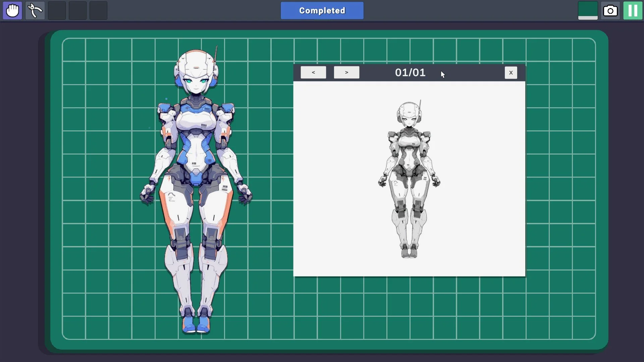Go to the previous reference image
Screen dimensions: 644x362
click(x=313, y=72)
